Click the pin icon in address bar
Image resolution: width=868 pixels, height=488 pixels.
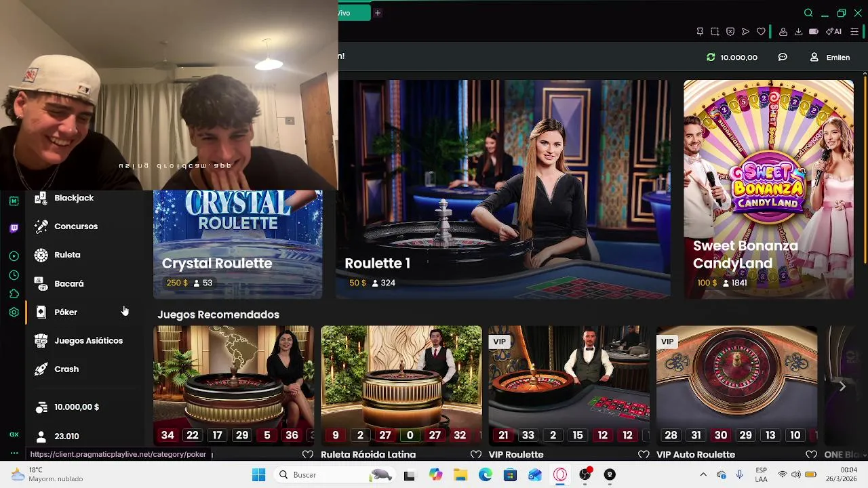coord(700,32)
